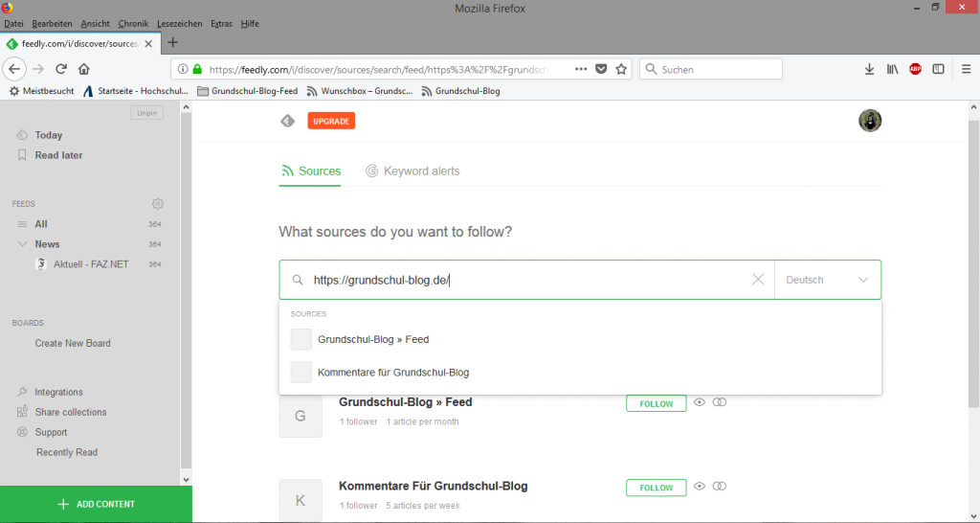Open the Grundschul-Blog-Feed bookmark folder
Screen dimensions: 980x523
point(248,91)
